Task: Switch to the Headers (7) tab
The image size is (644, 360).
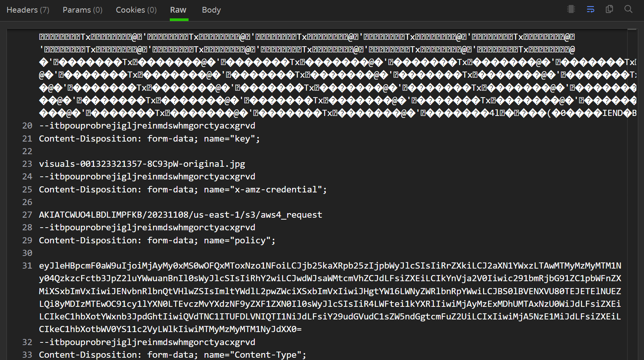Action: pos(28,10)
